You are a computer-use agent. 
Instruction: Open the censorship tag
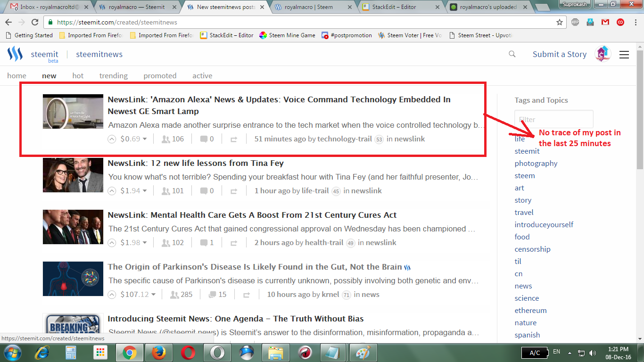(533, 249)
